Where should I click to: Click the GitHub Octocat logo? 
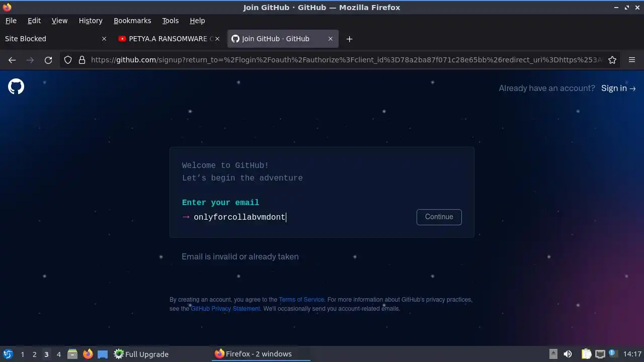click(16, 86)
